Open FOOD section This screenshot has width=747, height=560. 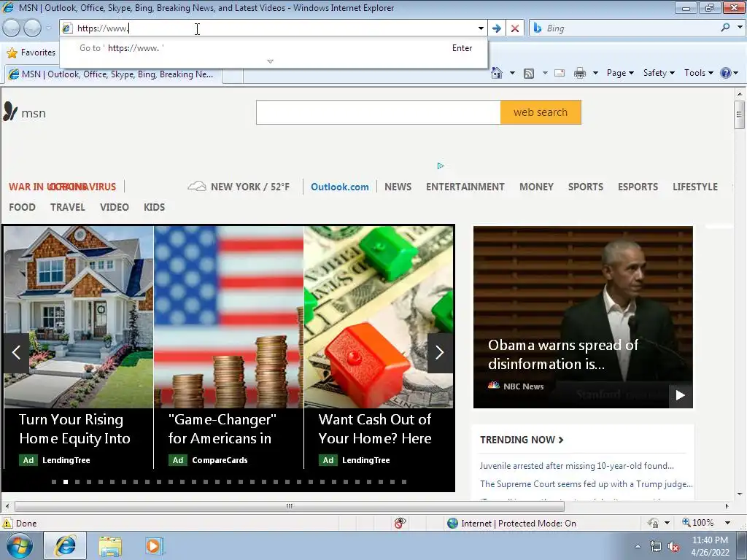click(x=22, y=207)
